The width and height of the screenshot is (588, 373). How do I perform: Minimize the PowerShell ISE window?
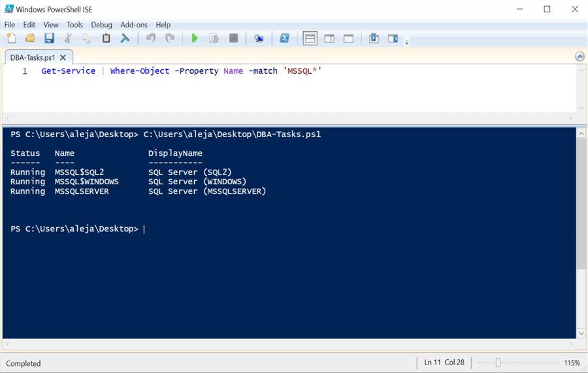click(520, 9)
